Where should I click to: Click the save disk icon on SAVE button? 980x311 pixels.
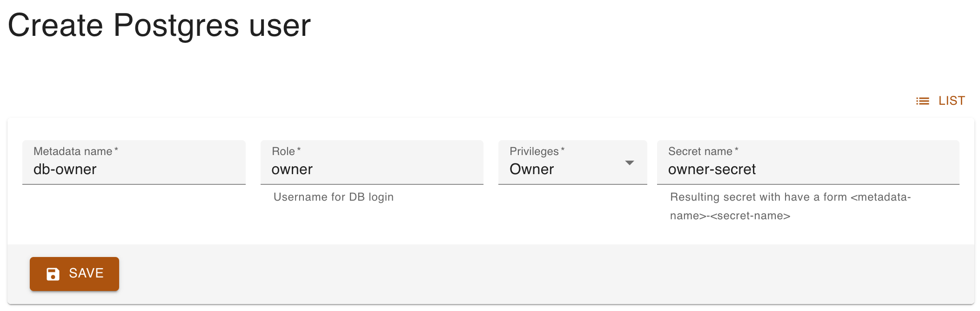click(x=53, y=274)
